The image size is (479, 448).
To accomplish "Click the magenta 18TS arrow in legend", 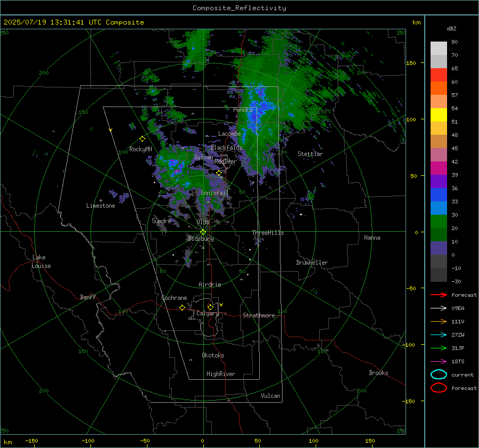I will [439, 362].
